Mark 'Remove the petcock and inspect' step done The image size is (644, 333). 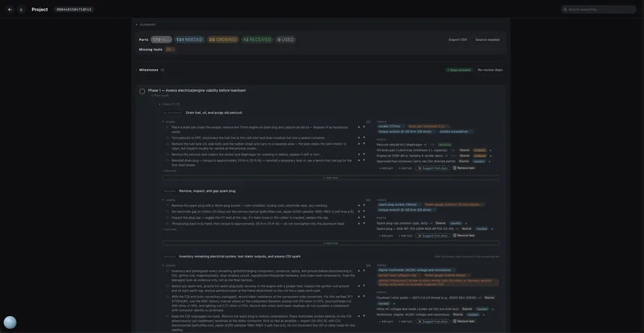167,154
